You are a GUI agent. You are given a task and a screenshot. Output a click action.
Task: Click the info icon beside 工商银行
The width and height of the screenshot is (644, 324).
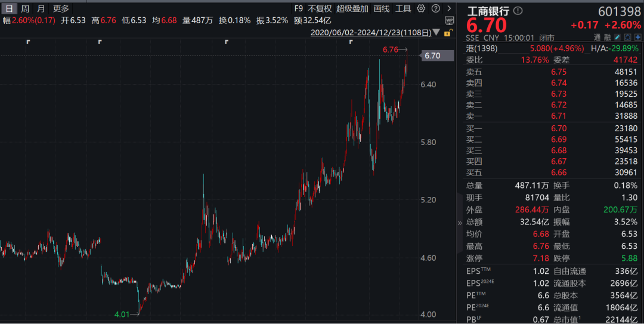click(518, 11)
